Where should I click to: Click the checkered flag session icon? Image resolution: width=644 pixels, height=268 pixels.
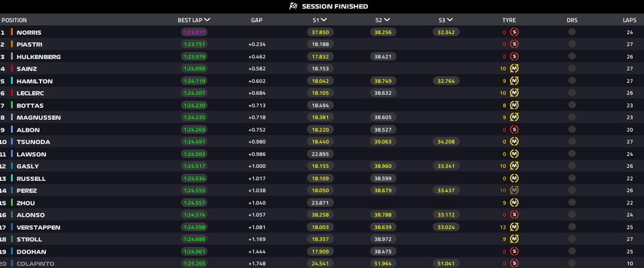point(293,6)
